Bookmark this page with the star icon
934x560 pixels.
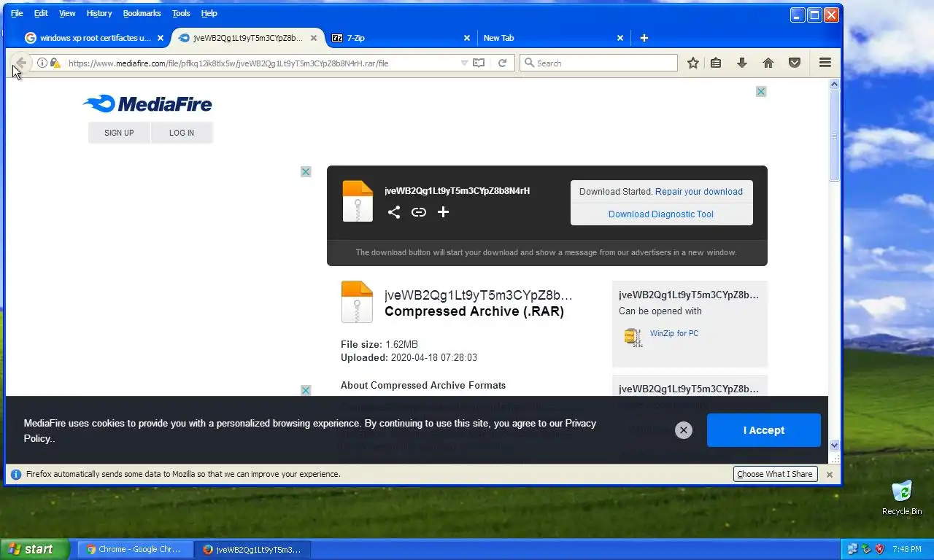pyautogui.click(x=693, y=63)
